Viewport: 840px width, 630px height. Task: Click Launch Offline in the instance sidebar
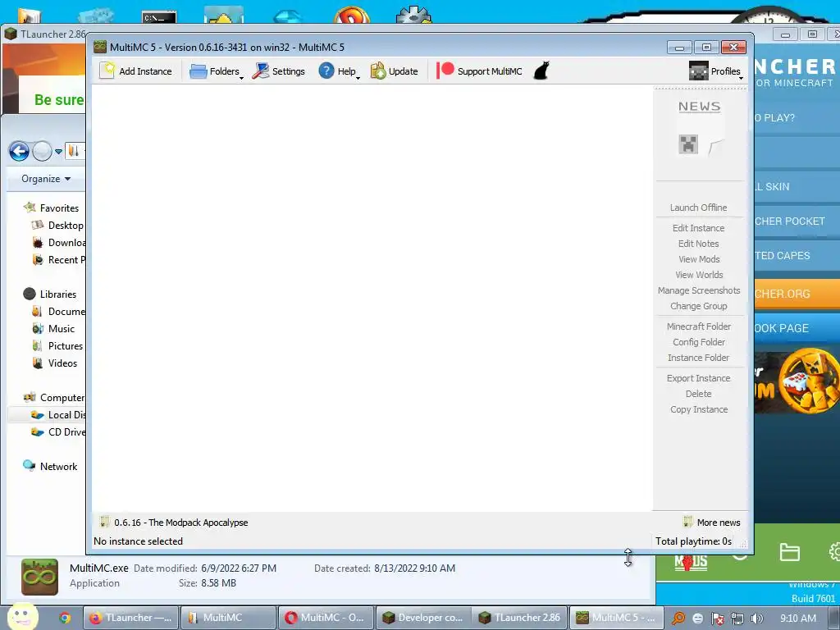(x=698, y=208)
